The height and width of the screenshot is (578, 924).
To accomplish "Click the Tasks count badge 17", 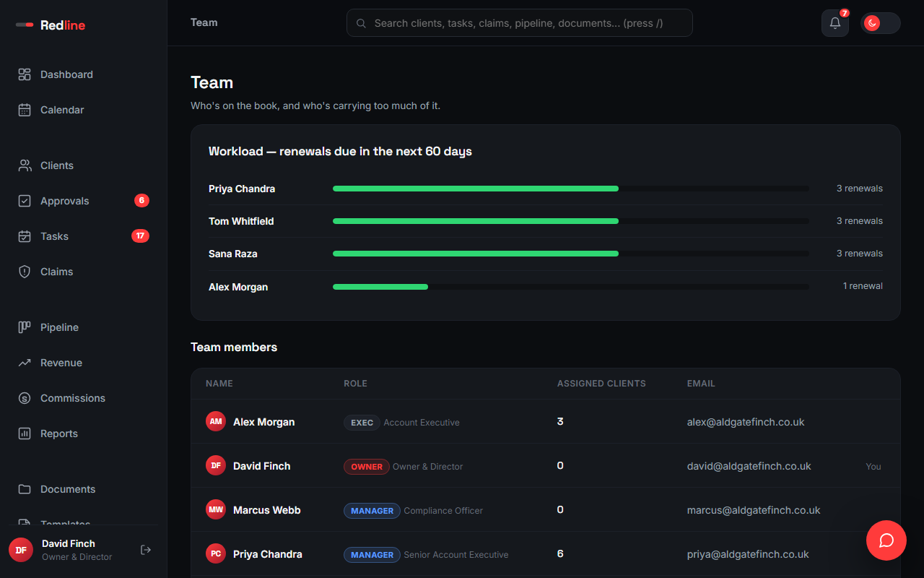I will 140,236.
